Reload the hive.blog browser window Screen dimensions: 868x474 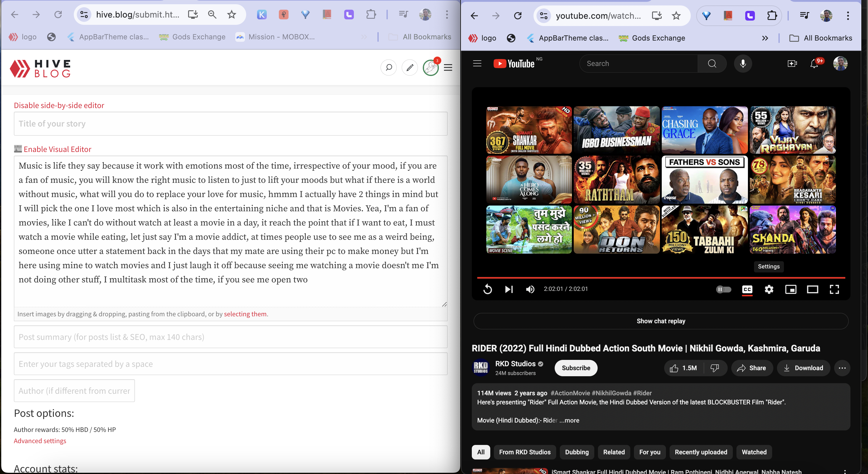coord(58,15)
